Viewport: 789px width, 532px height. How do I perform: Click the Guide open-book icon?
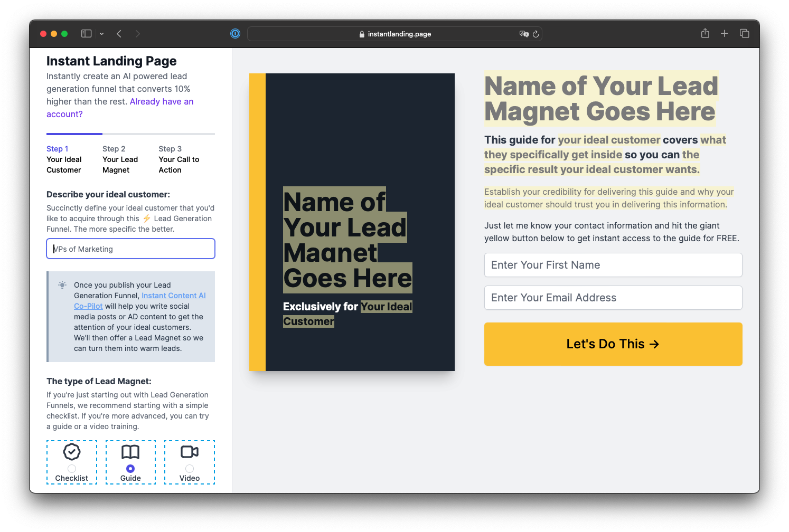pyautogui.click(x=130, y=452)
